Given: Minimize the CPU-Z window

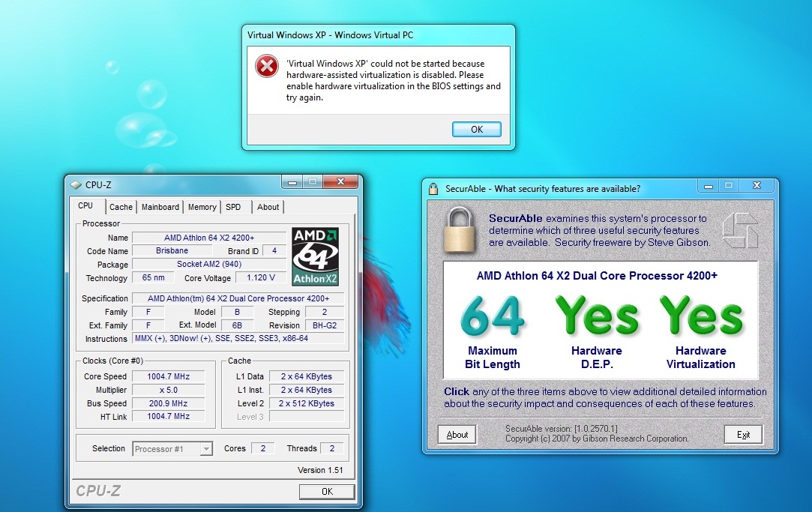Looking at the screenshot, I should pos(292,181).
